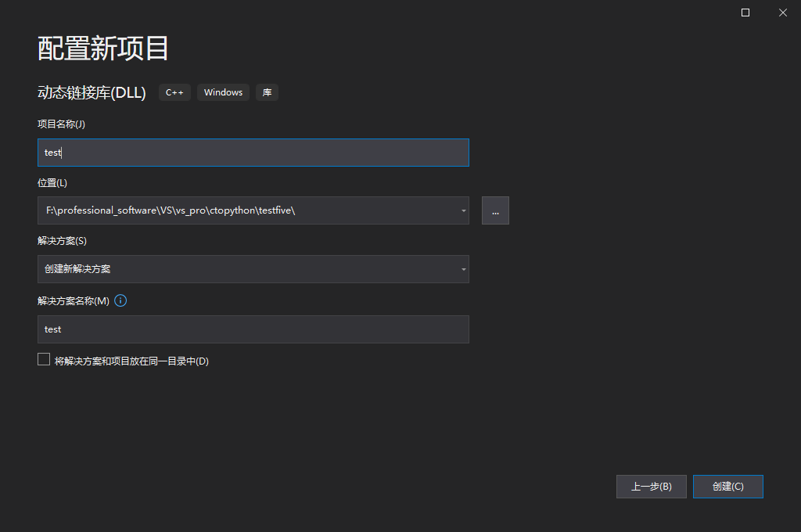The image size is (801, 532).
Task: Enable 将解决方案和项目放在同一目录中 checkbox
Action: tap(44, 358)
